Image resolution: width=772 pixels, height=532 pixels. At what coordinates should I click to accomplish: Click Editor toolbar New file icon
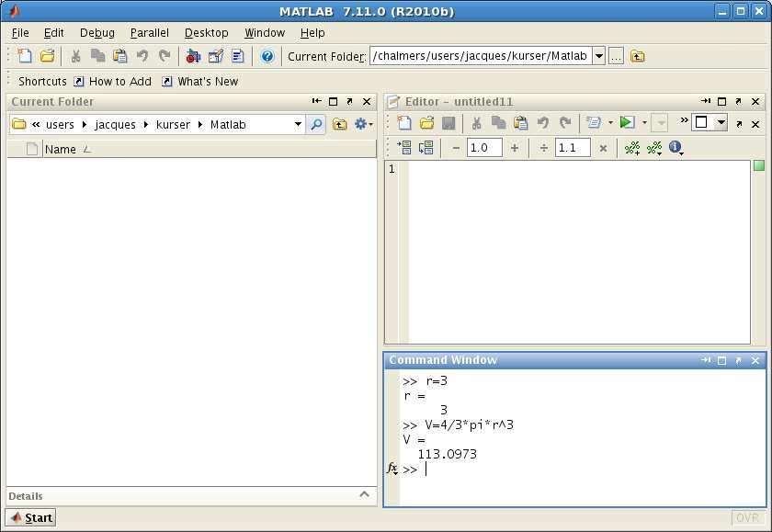coord(404,123)
